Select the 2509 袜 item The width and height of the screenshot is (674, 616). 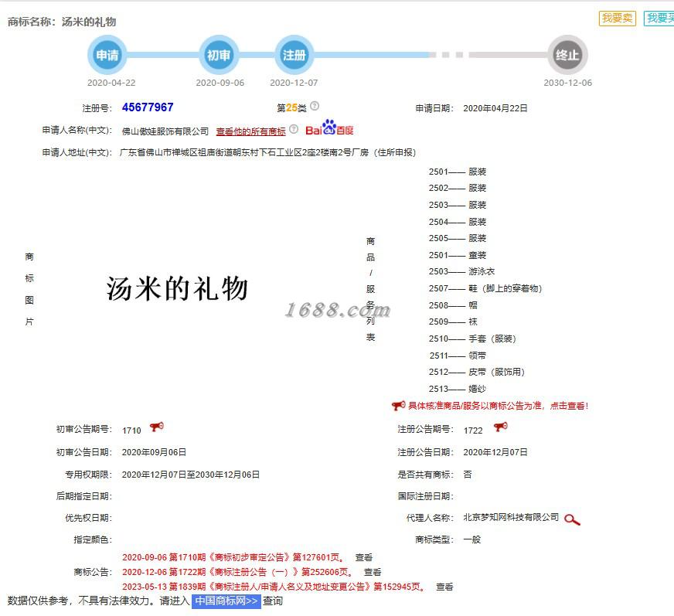453,322
